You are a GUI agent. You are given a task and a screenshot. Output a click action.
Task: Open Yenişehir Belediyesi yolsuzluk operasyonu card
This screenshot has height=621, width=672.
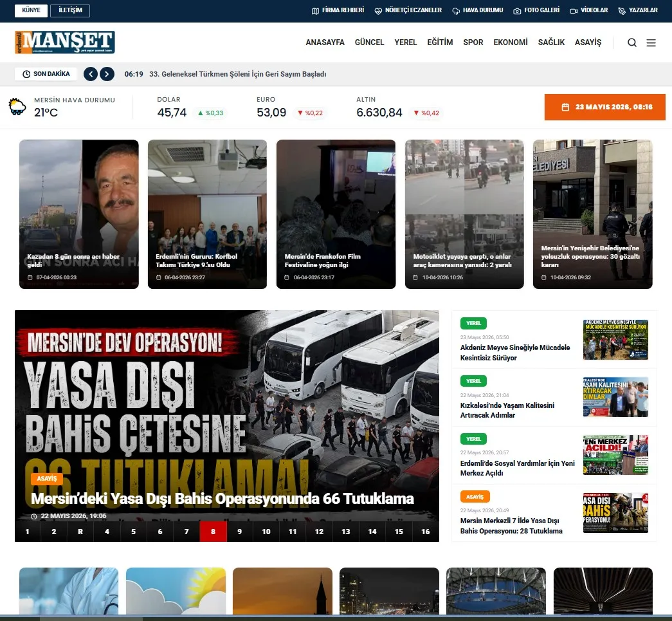[593, 214]
